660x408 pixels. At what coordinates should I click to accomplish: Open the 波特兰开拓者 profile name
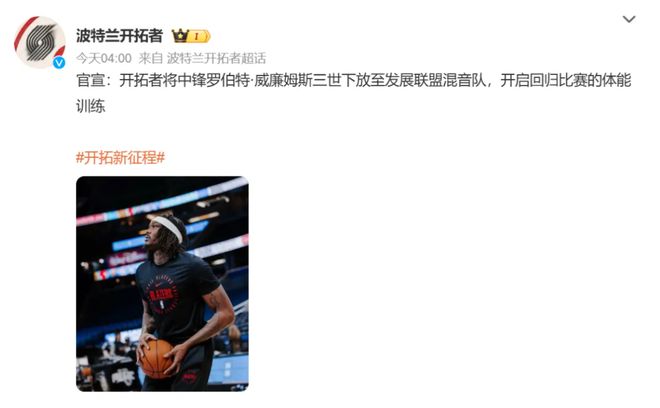119,36
